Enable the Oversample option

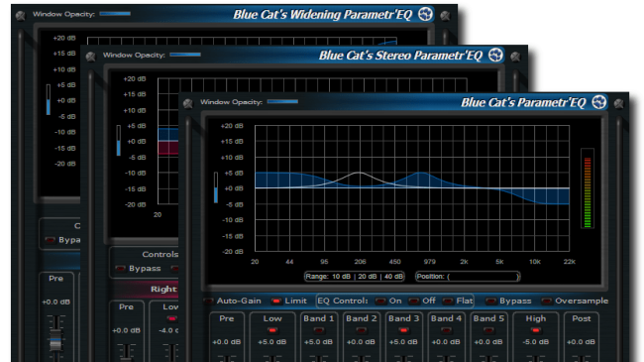click(546, 302)
